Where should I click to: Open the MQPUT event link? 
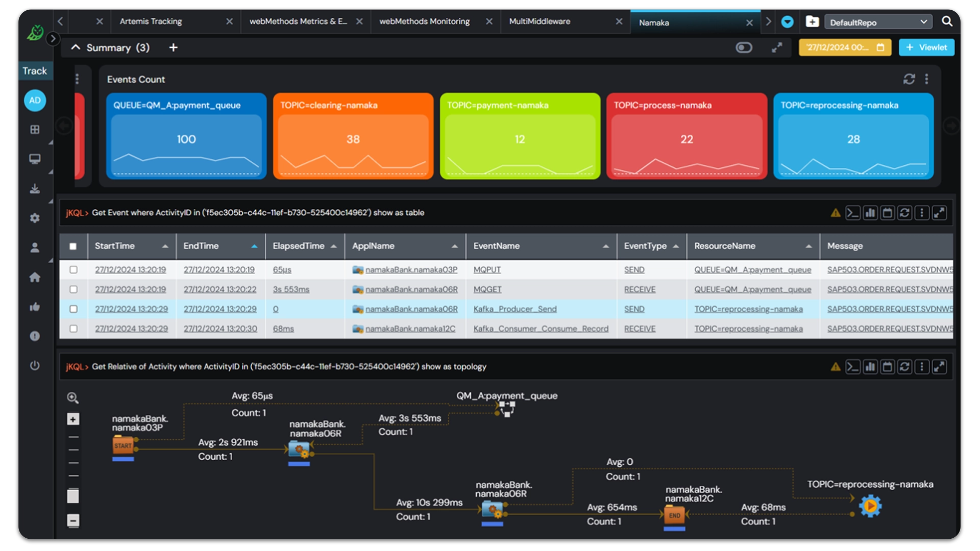tap(487, 269)
